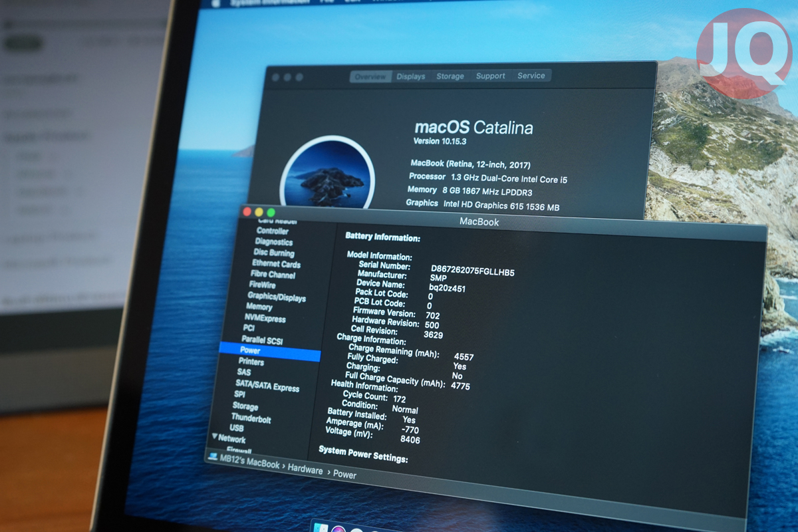Open the Support tab in About This Mac

[491, 76]
